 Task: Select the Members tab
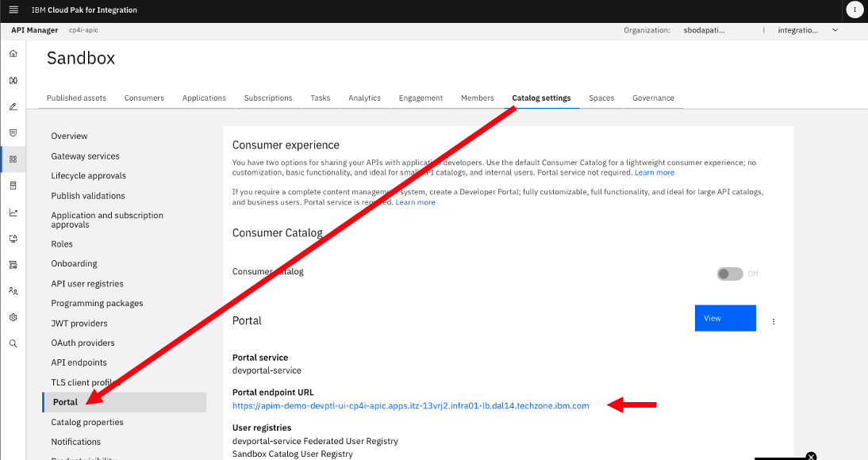point(477,98)
